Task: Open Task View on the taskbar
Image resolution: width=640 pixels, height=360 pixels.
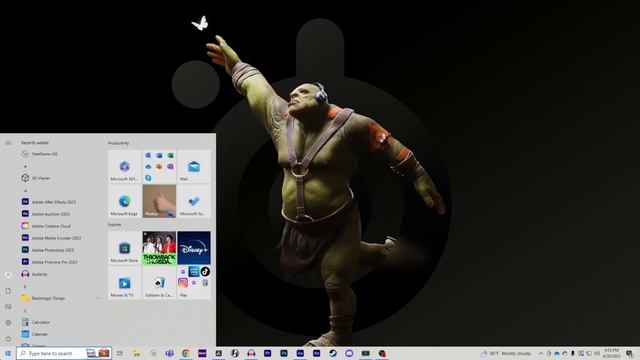Action: point(120,353)
